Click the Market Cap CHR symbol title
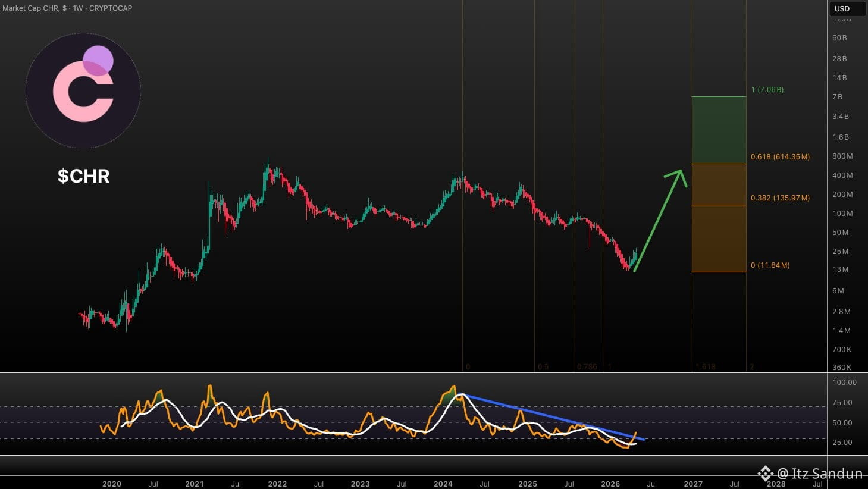This screenshot has width=868, height=489. [x=67, y=8]
